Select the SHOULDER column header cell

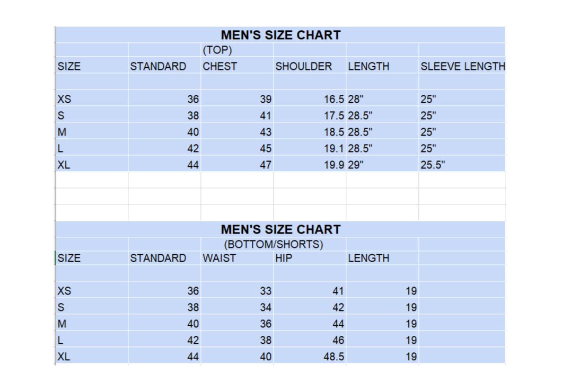304,66
